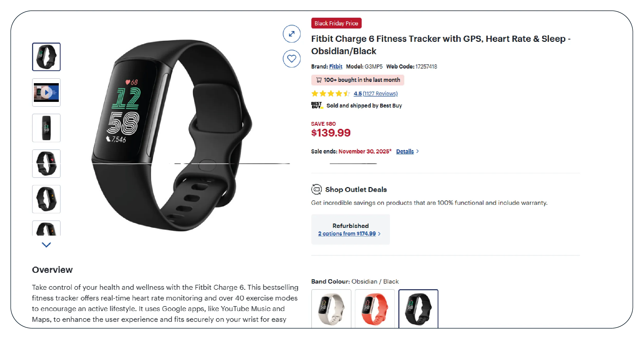Select the Porcelain white band colour
644x339 pixels.
tap(331, 309)
